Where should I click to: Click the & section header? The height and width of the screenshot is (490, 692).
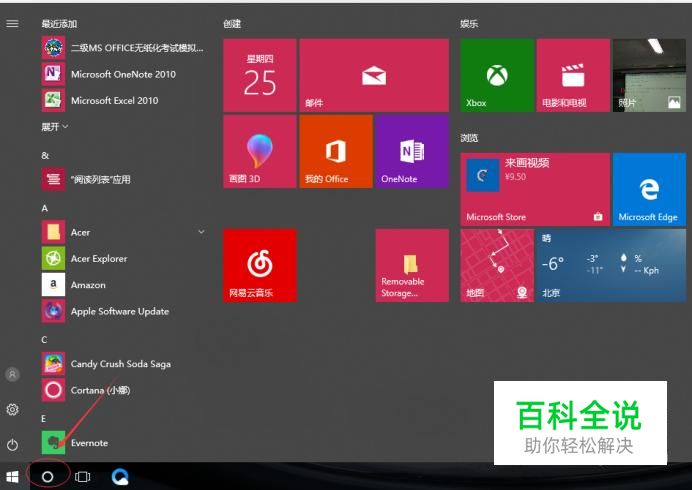pos(45,155)
